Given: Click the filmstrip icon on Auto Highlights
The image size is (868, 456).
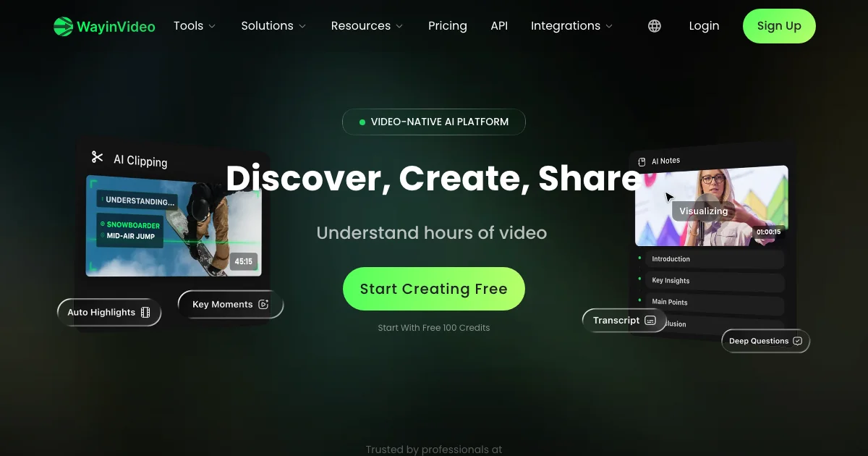Looking at the screenshot, I should click(x=145, y=313).
